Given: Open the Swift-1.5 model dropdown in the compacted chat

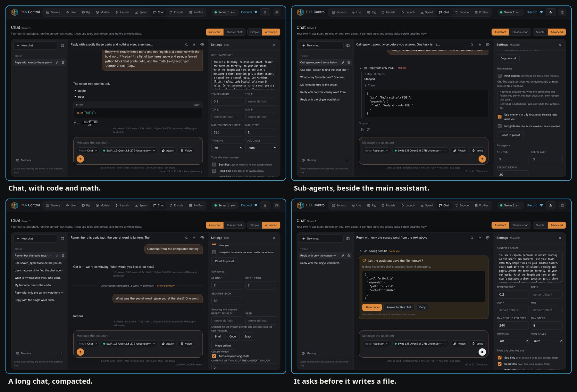Looking at the screenshot, I should click(129, 344).
